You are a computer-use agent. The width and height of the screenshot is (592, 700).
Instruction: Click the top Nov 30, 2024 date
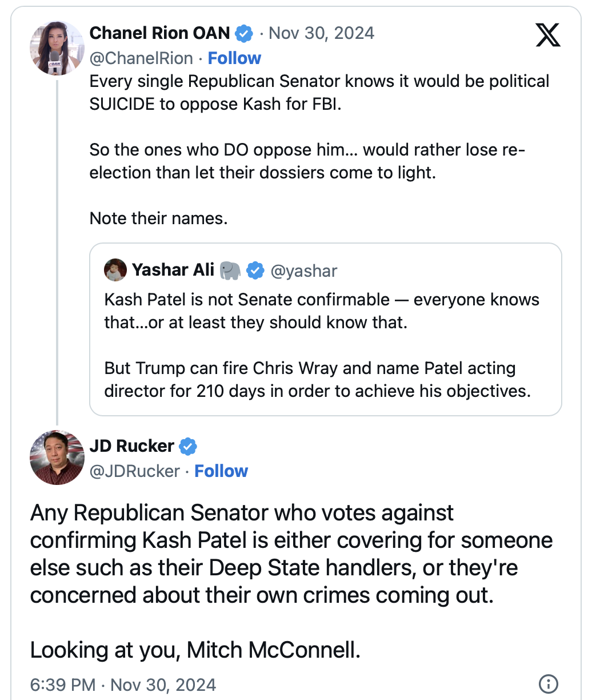tap(321, 34)
